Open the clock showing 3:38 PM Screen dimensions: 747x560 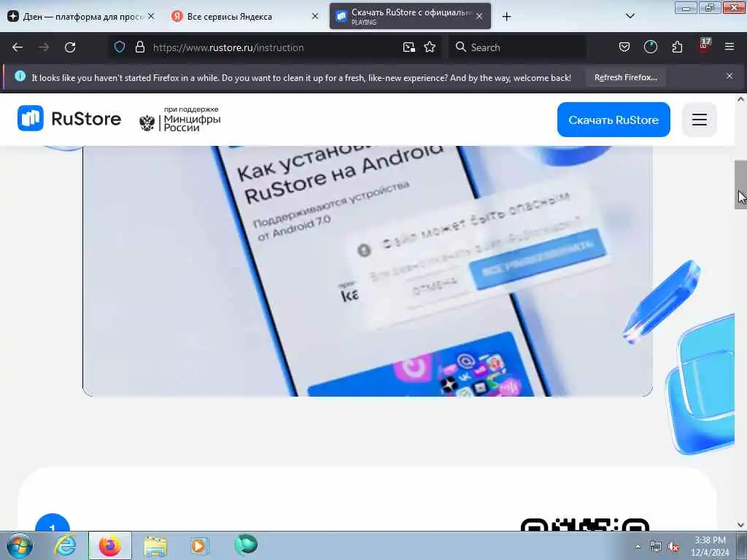(710, 546)
